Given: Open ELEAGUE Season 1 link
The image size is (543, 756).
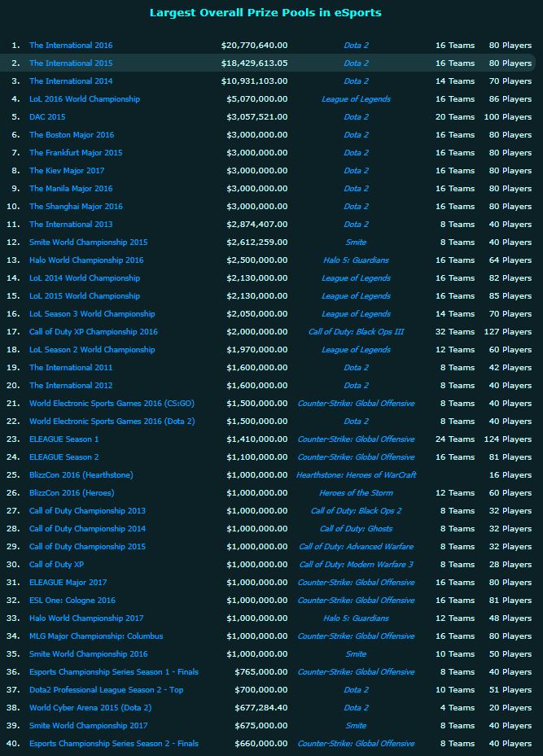Looking at the screenshot, I should [64, 439].
